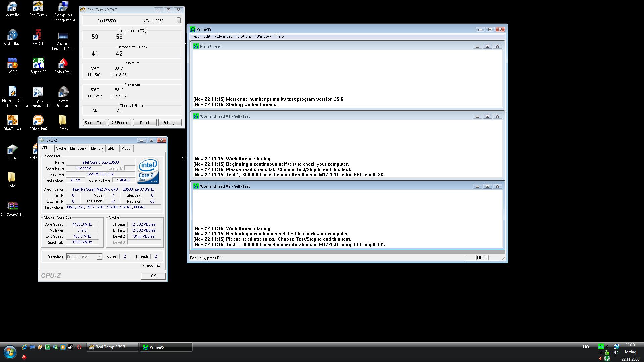Image resolution: width=644 pixels, height=362 pixels.
Task: Click the NO language indicator in the taskbar
Action: pos(586,347)
